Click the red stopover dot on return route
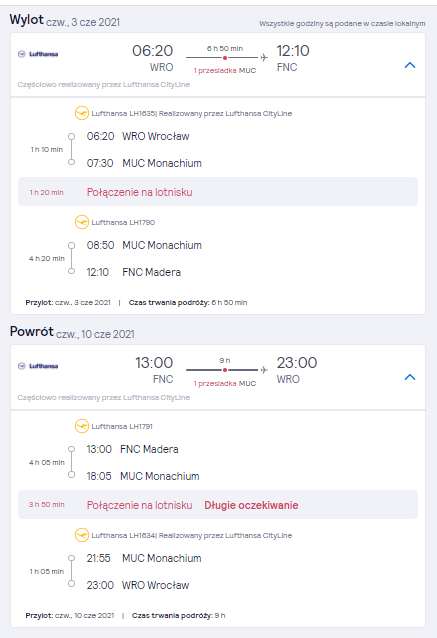Screen dimensions: 437x638 [225, 370]
